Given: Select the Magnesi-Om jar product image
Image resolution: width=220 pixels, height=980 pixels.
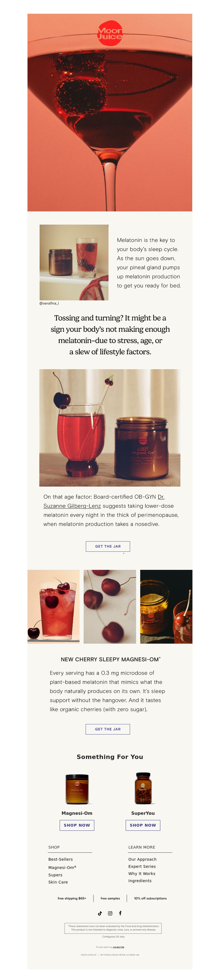Looking at the screenshot, I should (77, 789).
